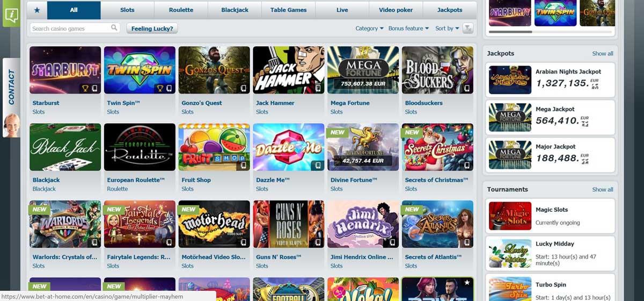The width and height of the screenshot is (644, 301).
Task: Click the search magnifier icon
Action: (x=114, y=28)
